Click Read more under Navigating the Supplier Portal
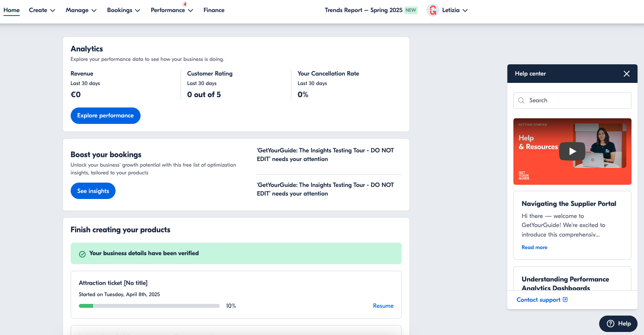The height and width of the screenshot is (335, 644). click(x=534, y=247)
